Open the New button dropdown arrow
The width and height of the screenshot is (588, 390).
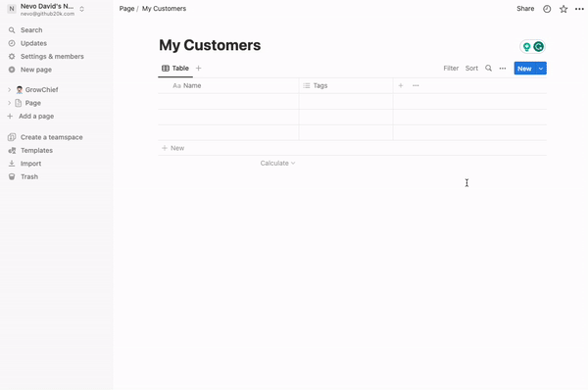541,69
